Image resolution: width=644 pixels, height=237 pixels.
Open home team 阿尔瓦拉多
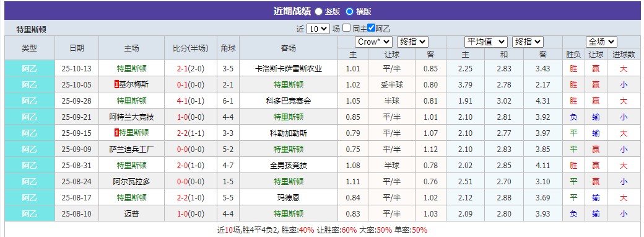point(132,181)
